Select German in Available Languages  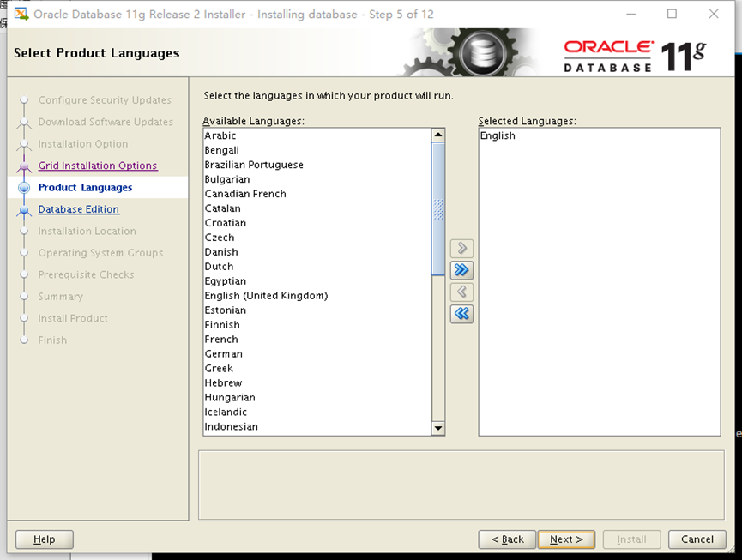click(x=317, y=354)
